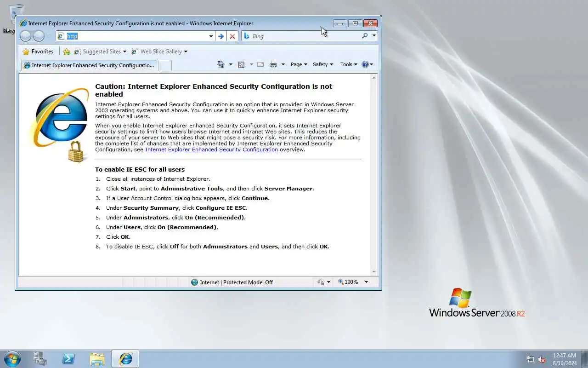Expand the Print dropdown arrow
Screen dimensions: 588x368
(283, 64)
